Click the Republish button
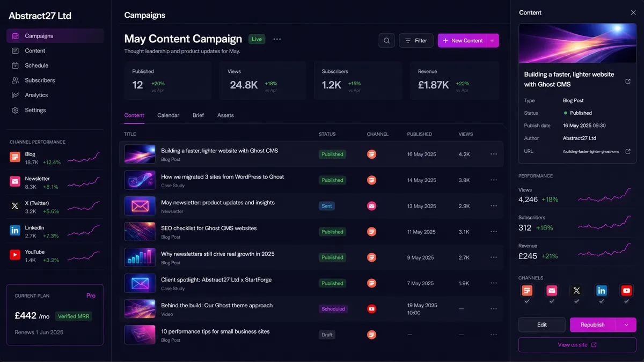 click(x=593, y=325)
